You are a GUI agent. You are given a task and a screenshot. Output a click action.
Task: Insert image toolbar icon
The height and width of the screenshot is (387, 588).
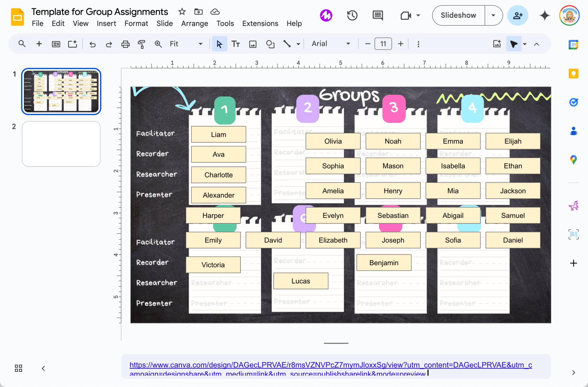point(253,44)
